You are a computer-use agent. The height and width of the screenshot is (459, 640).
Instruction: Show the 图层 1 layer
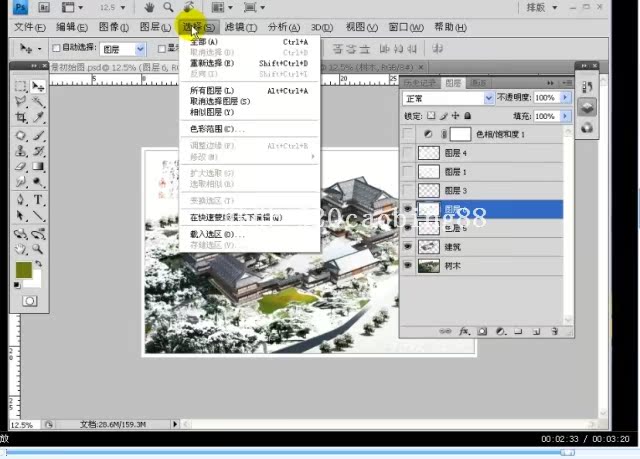407,172
